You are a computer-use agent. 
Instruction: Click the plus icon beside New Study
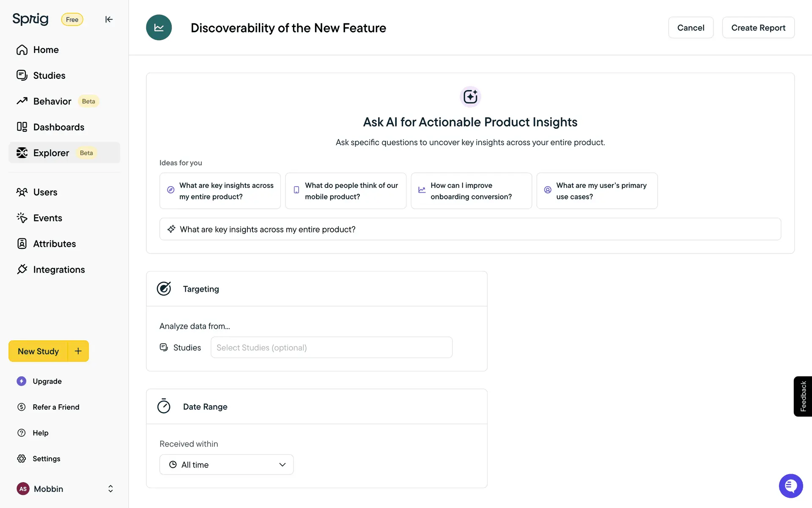click(78, 351)
